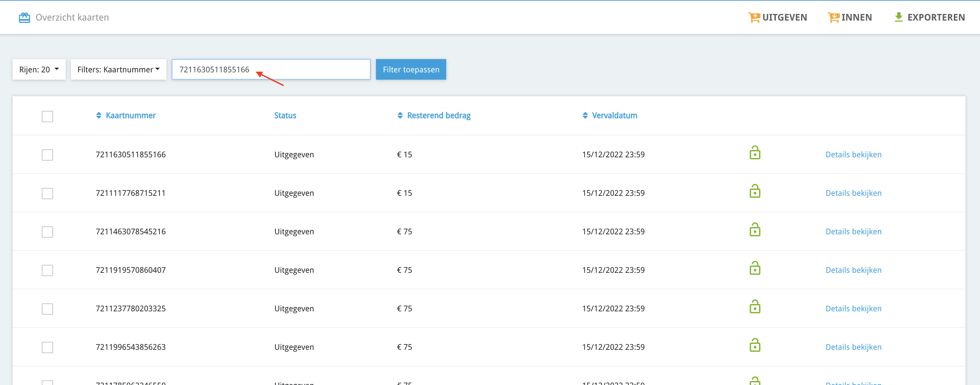
Task: Click the UITGEVEN action in the top bar
Action: [778, 18]
